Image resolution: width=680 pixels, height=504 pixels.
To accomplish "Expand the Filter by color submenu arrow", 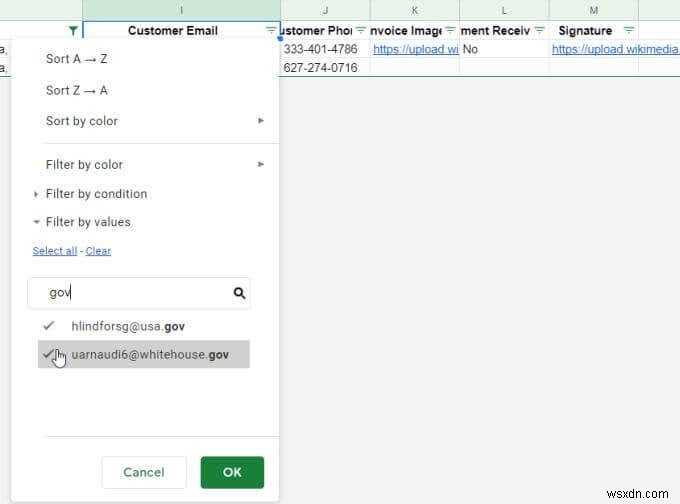I will click(261, 164).
